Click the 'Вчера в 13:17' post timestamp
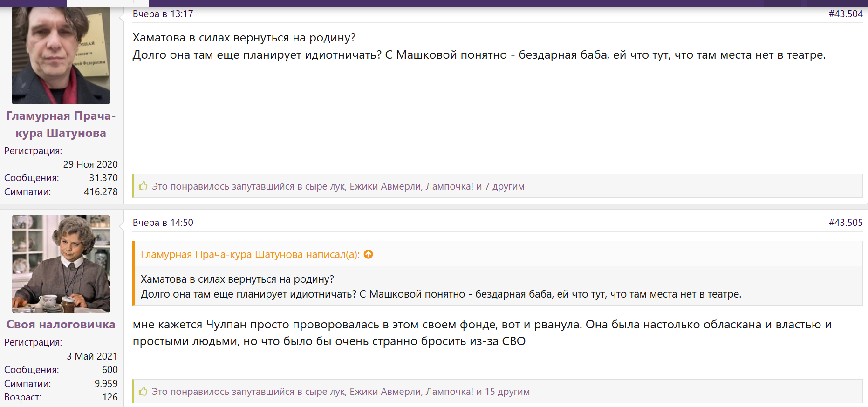Image resolution: width=868 pixels, height=407 pixels. [x=163, y=14]
